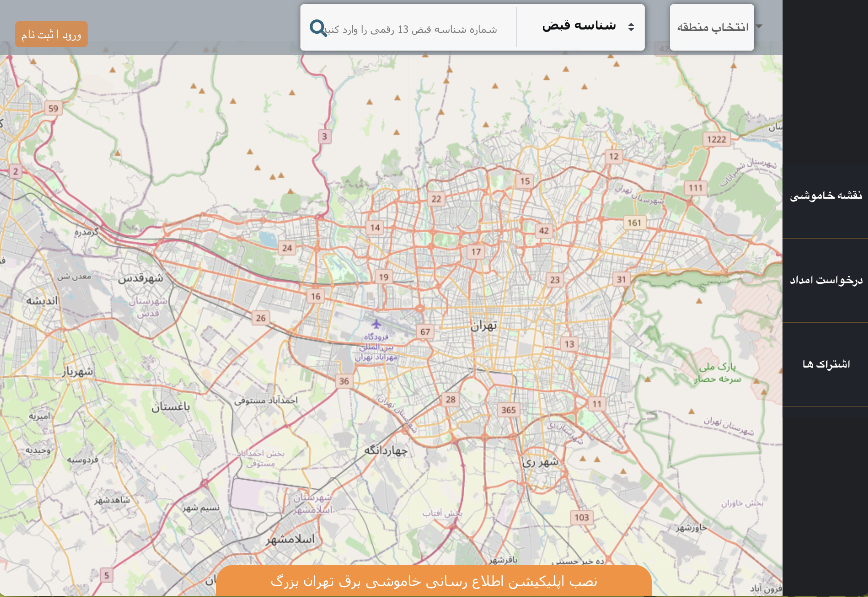Click road shield 11 on map
868x597 pixels.
pyautogui.click(x=597, y=404)
